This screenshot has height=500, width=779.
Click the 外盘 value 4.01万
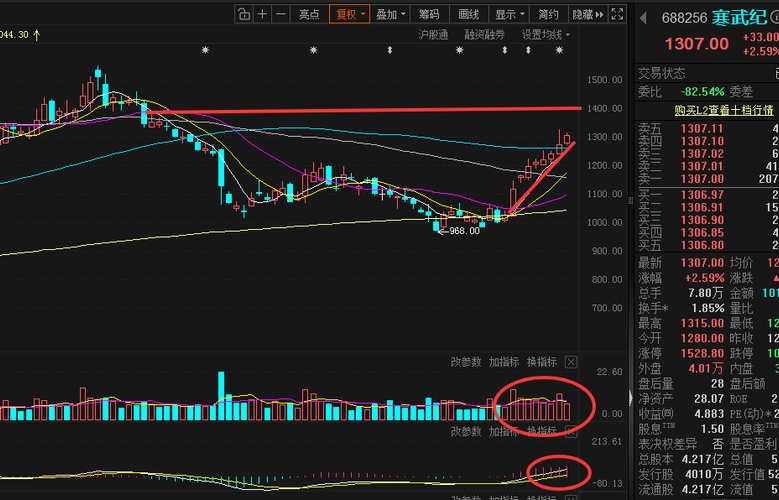(706, 368)
